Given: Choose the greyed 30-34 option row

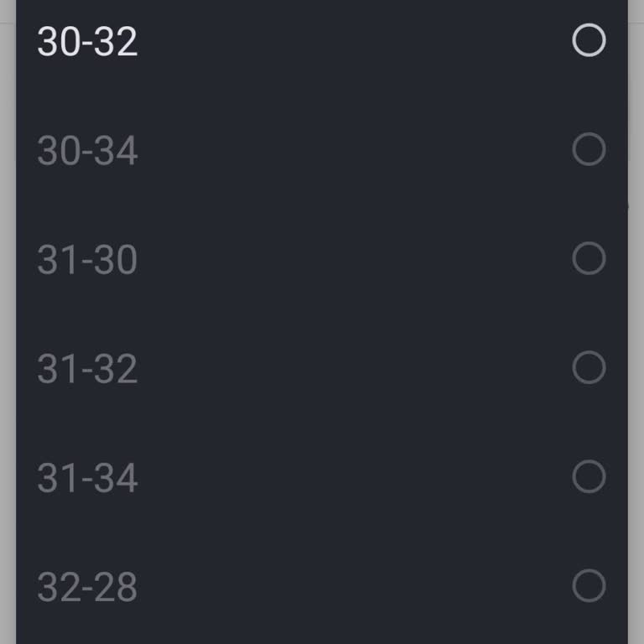Looking at the screenshot, I should coord(322,149).
